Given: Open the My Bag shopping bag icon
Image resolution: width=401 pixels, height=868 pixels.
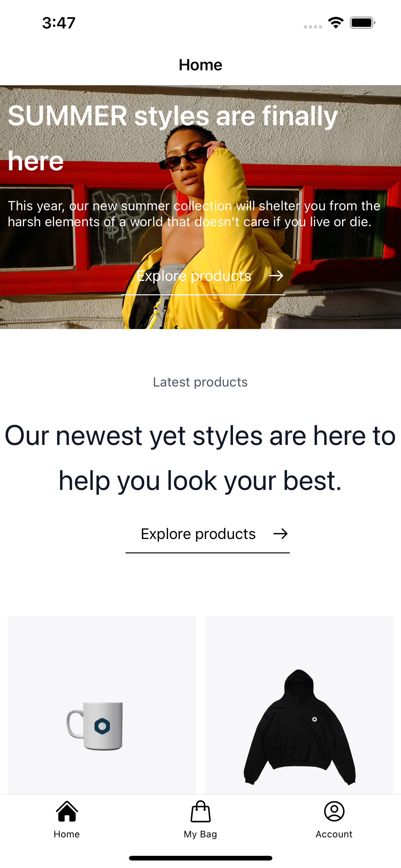Looking at the screenshot, I should pyautogui.click(x=201, y=811).
